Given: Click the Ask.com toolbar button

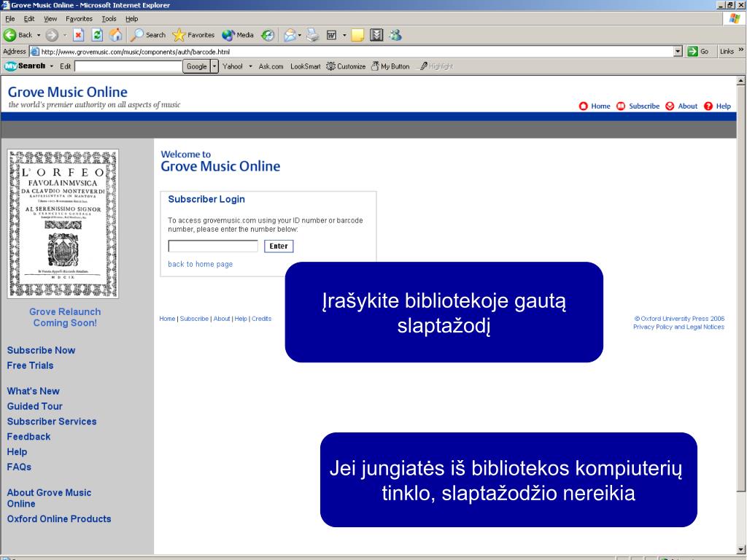Looking at the screenshot, I should [271, 66].
